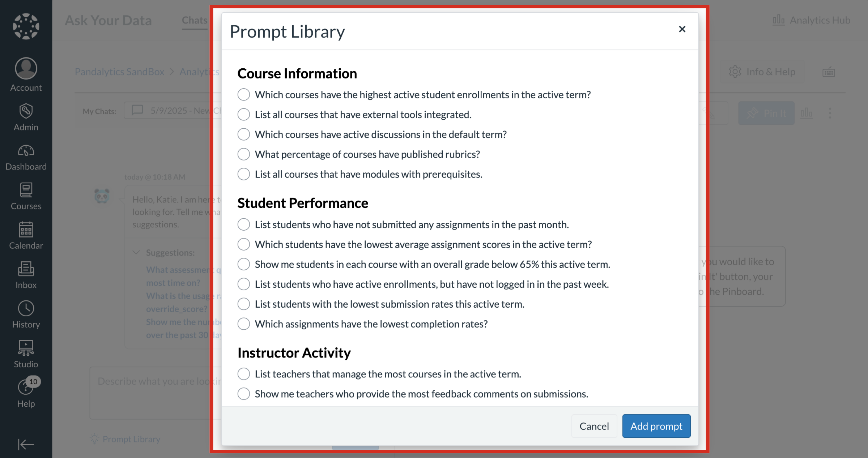
Task: Click the Add prompt button
Action: click(656, 426)
